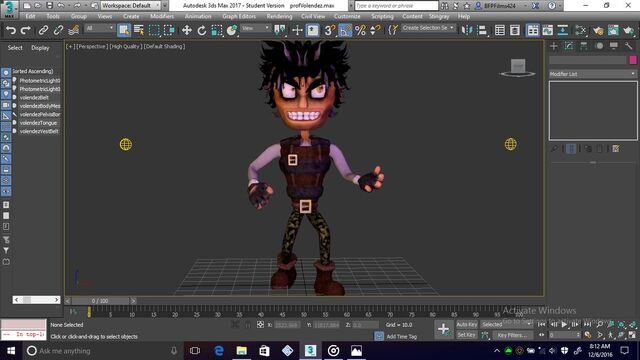Screen dimensions: 640x360
Task: Click the Align tool icon
Action: click(x=482, y=30)
